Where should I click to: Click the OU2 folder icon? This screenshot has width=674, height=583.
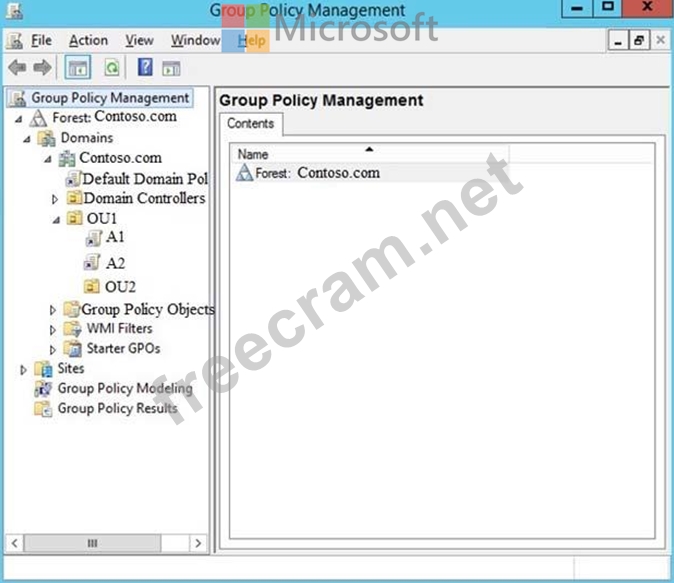(x=91, y=286)
